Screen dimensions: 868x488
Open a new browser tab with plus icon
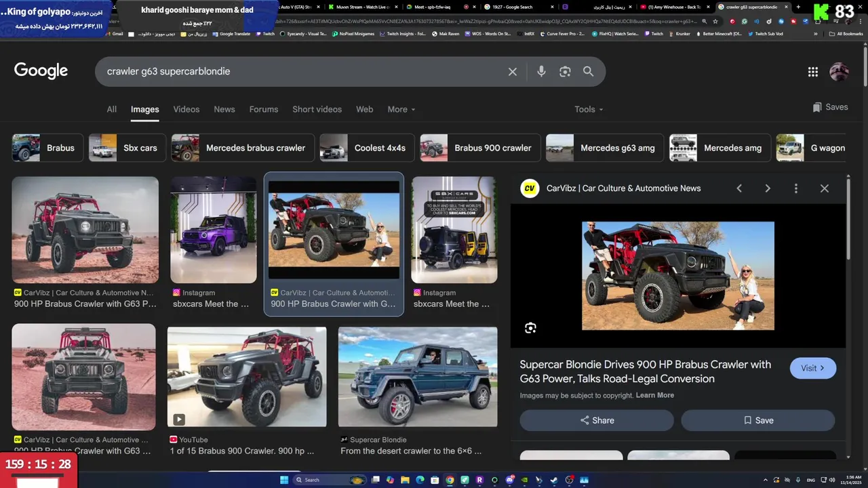[x=797, y=7]
